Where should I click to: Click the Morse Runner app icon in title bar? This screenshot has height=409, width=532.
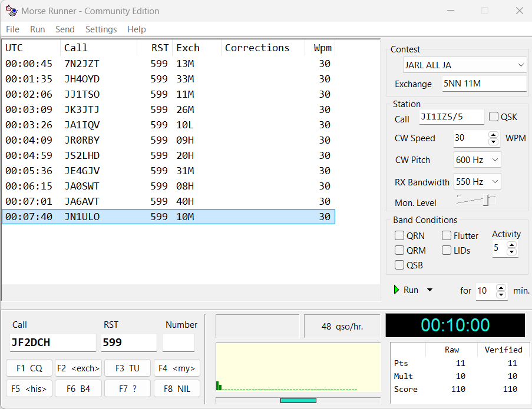(x=12, y=11)
